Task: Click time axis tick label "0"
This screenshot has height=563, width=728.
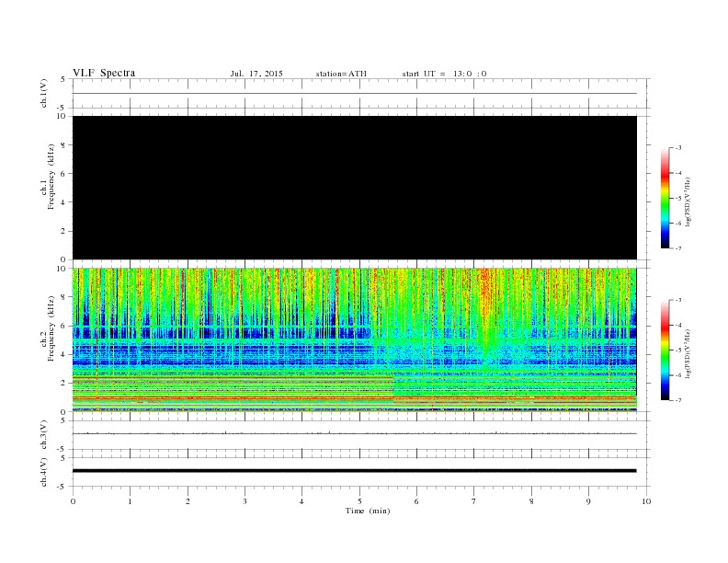Action: 73,501
